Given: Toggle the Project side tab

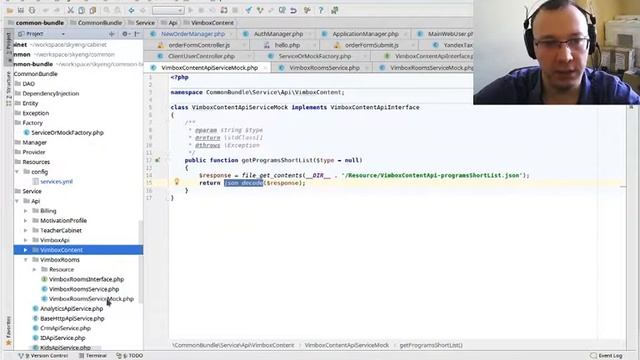Looking at the screenshot, I should tap(8, 47).
